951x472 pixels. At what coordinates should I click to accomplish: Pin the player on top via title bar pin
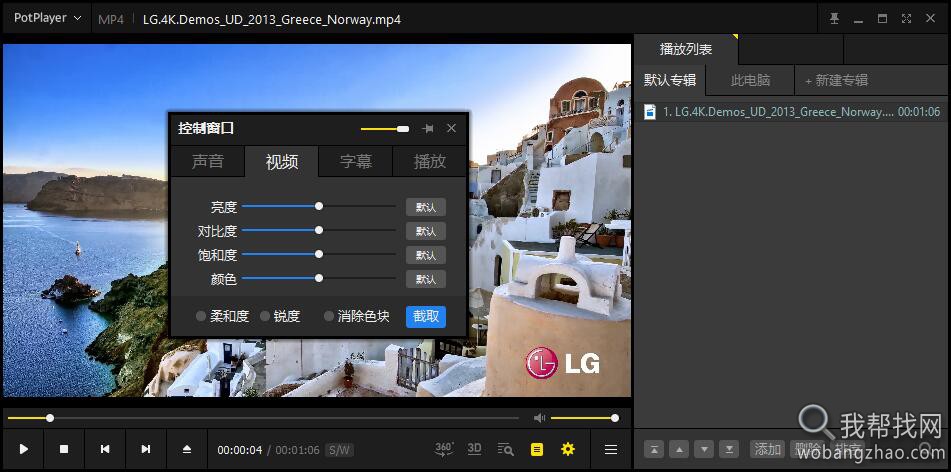click(x=835, y=18)
